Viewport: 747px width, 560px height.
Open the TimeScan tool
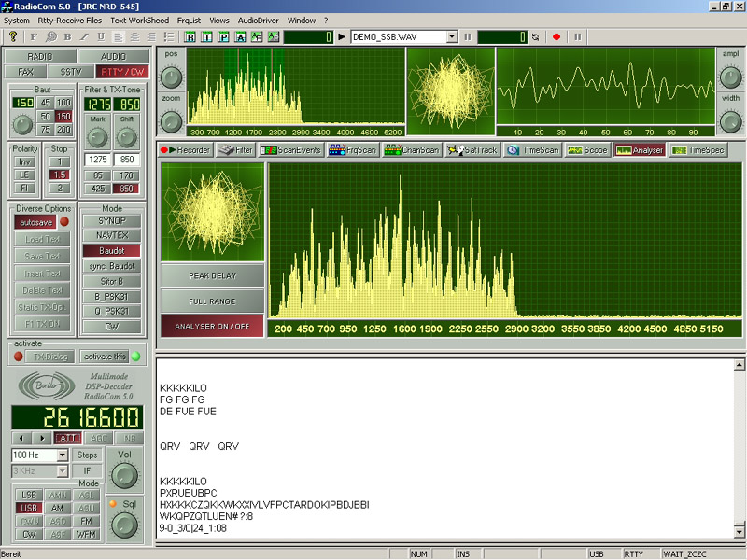532,150
